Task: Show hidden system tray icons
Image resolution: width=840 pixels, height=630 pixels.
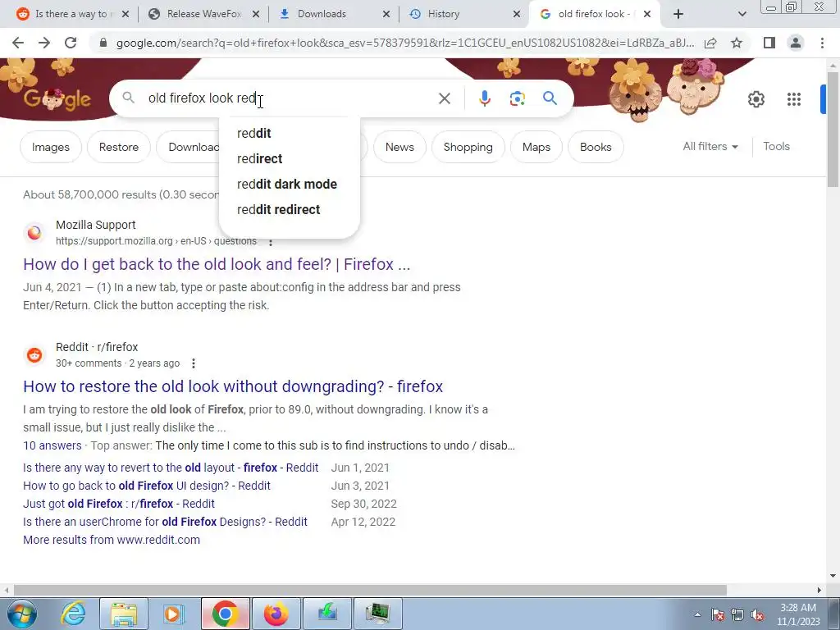Action: tap(697, 614)
